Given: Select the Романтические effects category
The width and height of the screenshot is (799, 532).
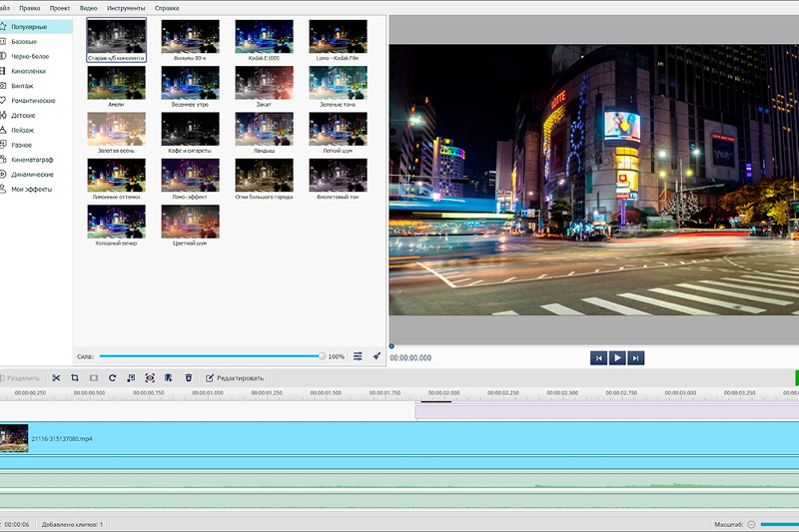Looking at the screenshot, I should tap(36, 100).
